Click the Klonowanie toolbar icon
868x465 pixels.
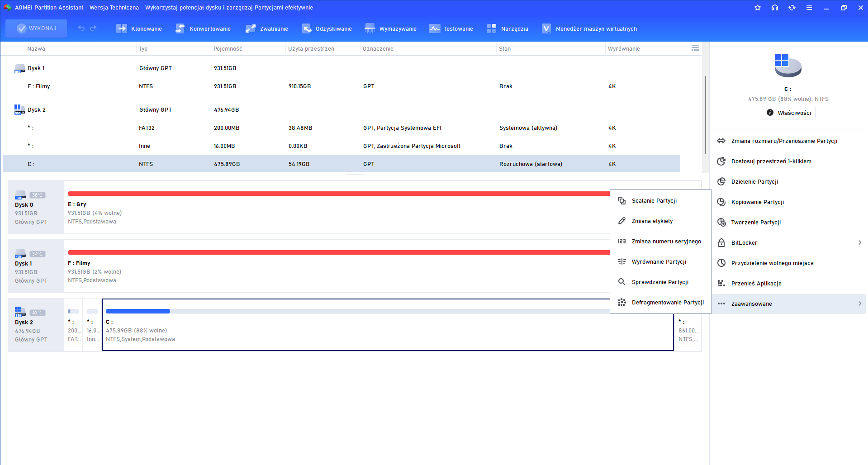click(122, 28)
